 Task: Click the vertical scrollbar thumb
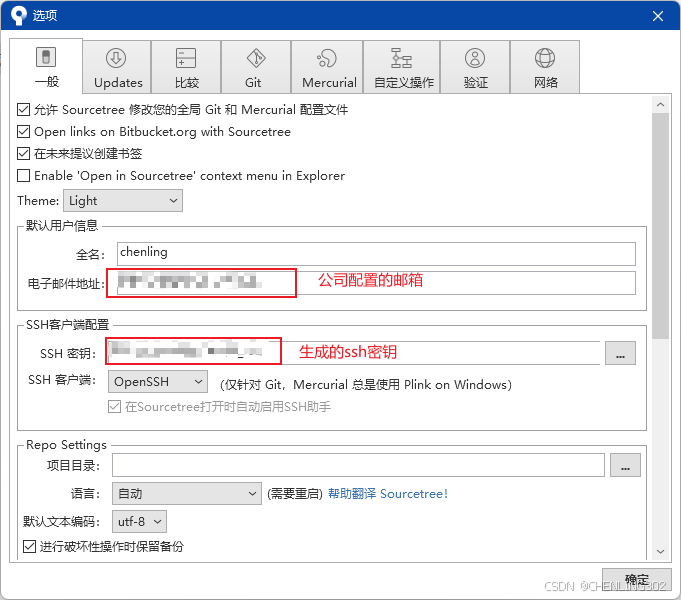pos(661,226)
